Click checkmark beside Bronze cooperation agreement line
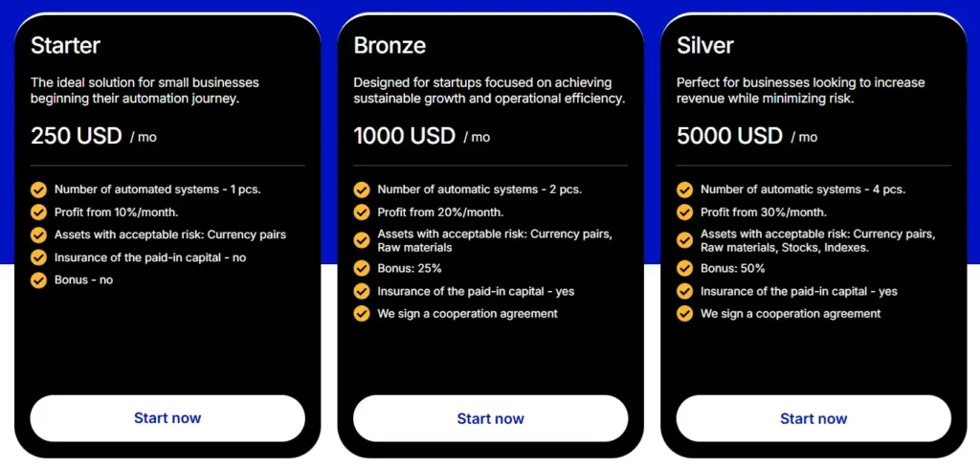 pos(362,313)
